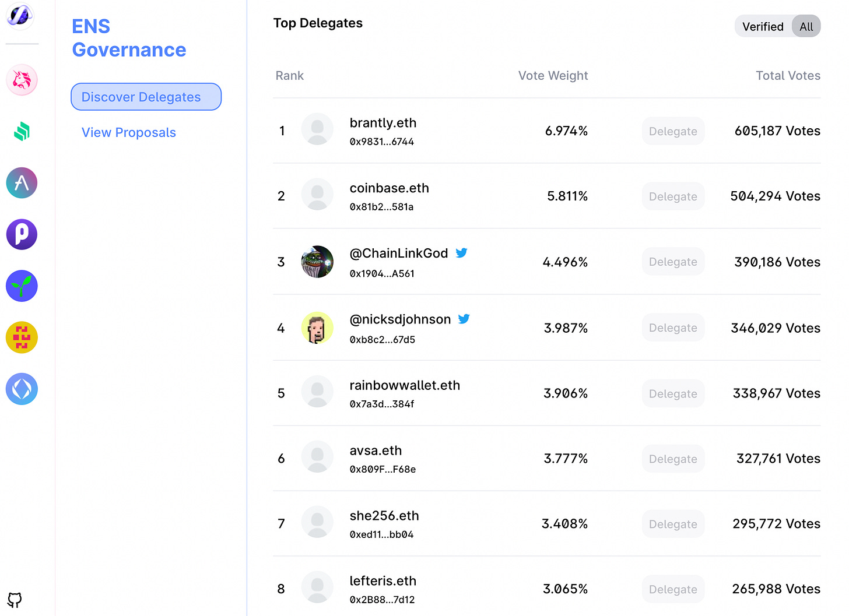Click address 0x1904...A561
Viewport: 849px width, 616px height.
pos(382,274)
